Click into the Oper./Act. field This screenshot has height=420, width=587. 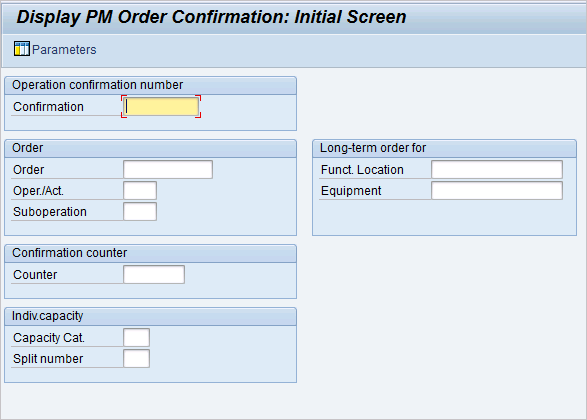click(140, 191)
